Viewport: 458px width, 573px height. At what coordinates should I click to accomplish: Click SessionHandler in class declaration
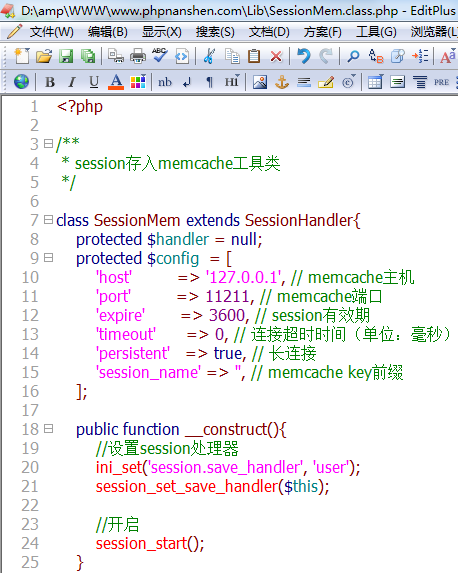(x=299, y=220)
